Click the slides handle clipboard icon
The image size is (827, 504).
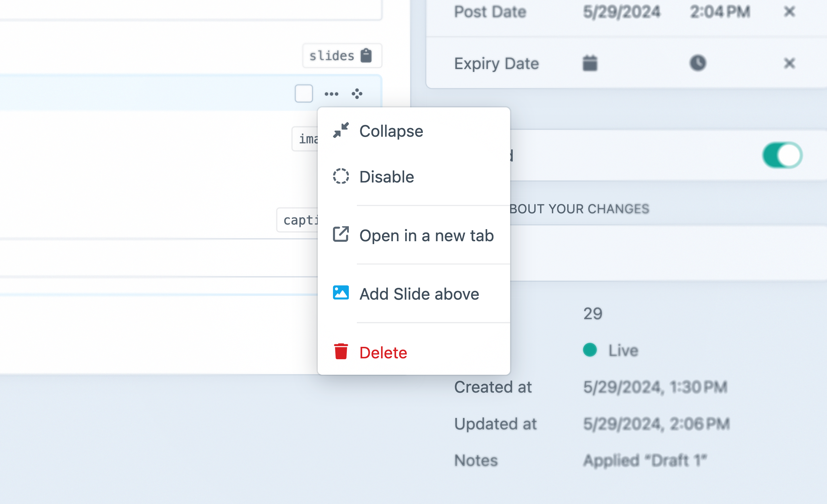[366, 56]
